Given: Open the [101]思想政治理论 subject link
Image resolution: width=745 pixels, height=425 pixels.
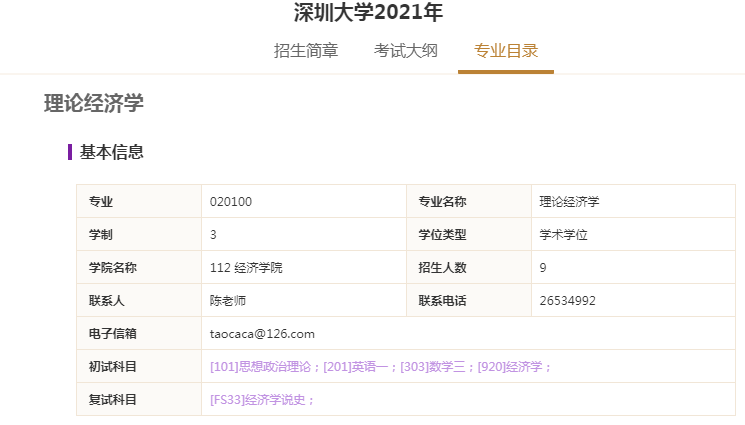Looking at the screenshot, I should 260,367.
